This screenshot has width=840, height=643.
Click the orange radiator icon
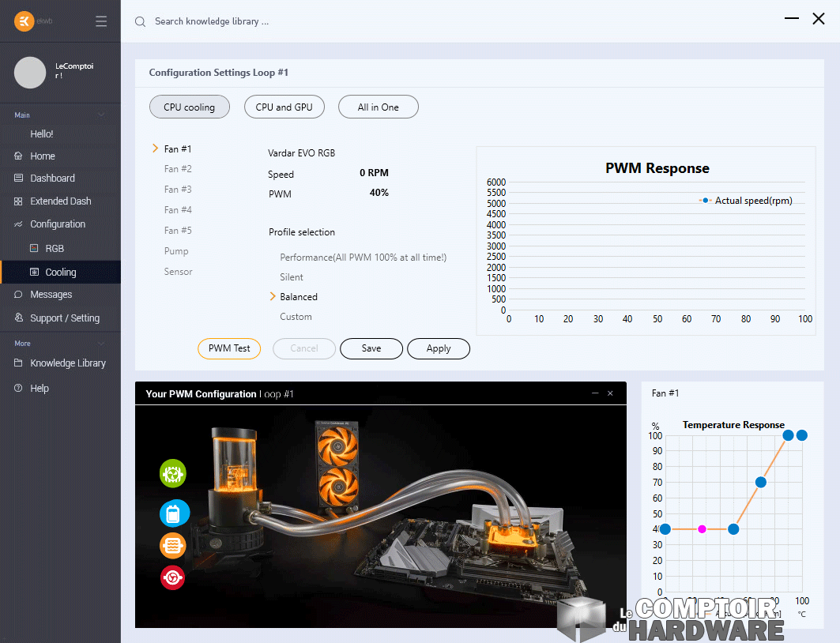point(173,546)
